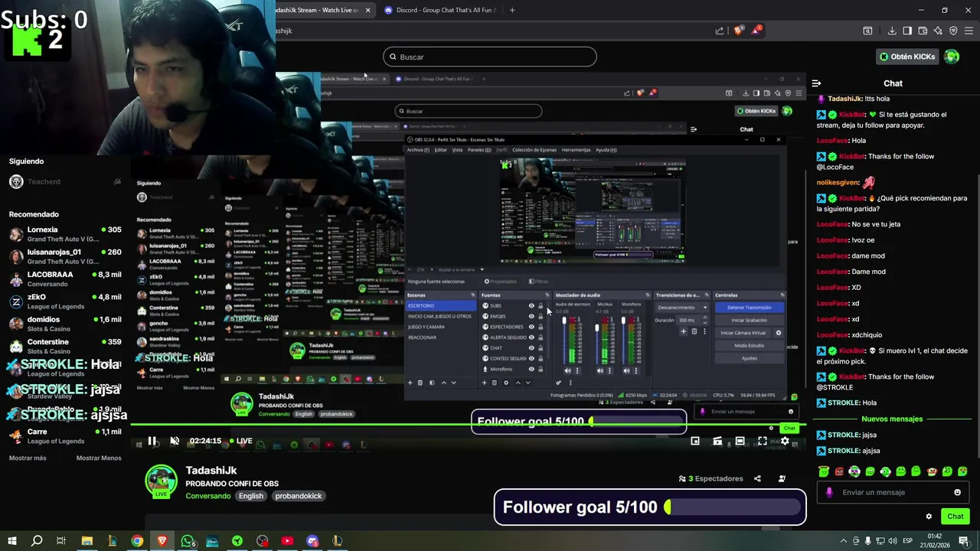Focus the Enviar un mensaje chat input

click(892, 492)
